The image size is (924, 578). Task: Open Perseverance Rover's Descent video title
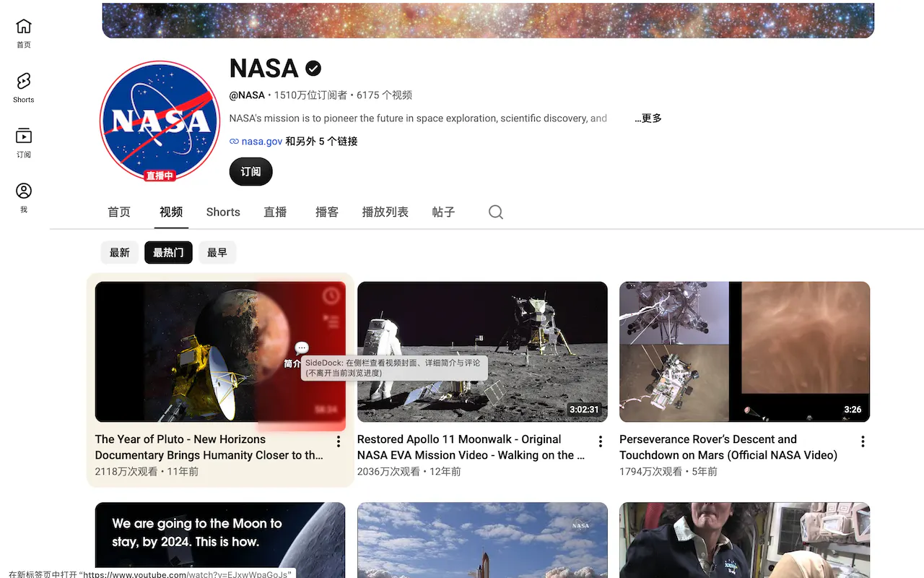point(728,447)
